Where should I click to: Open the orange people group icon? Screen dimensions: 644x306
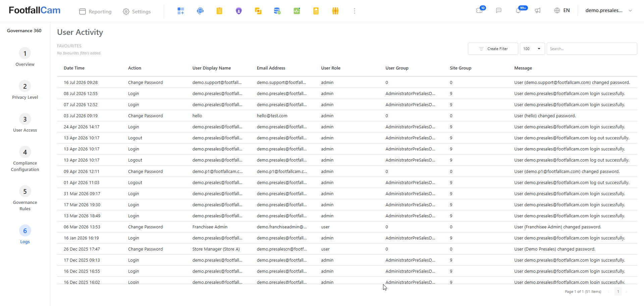pos(335,11)
